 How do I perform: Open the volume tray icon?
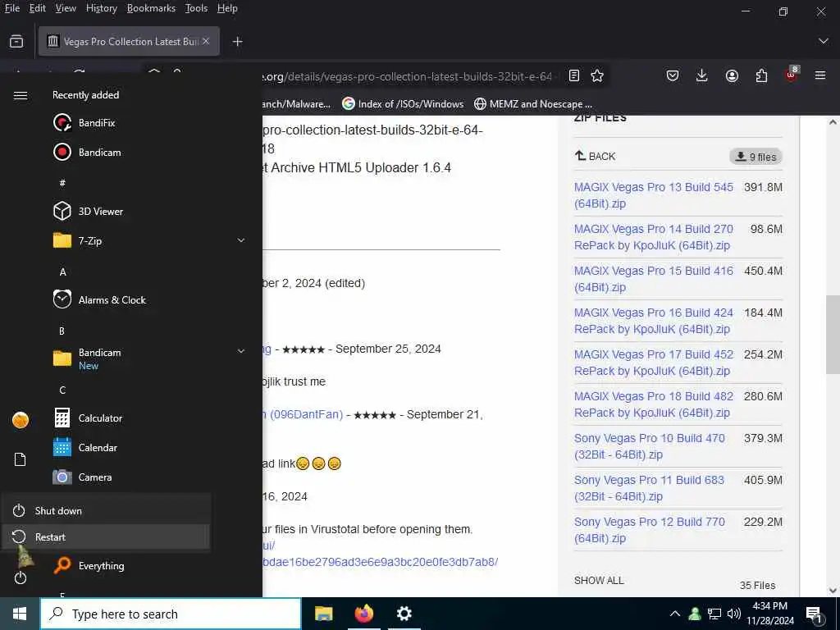click(734, 614)
